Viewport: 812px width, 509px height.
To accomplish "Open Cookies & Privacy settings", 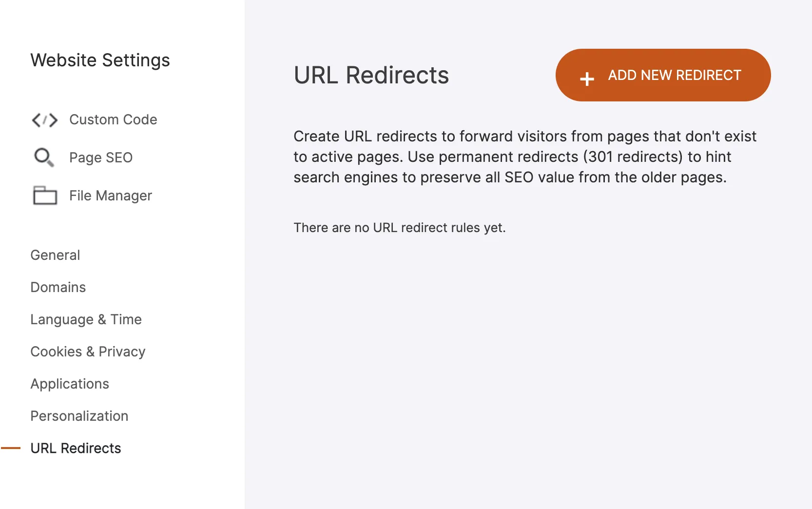I will [88, 352].
